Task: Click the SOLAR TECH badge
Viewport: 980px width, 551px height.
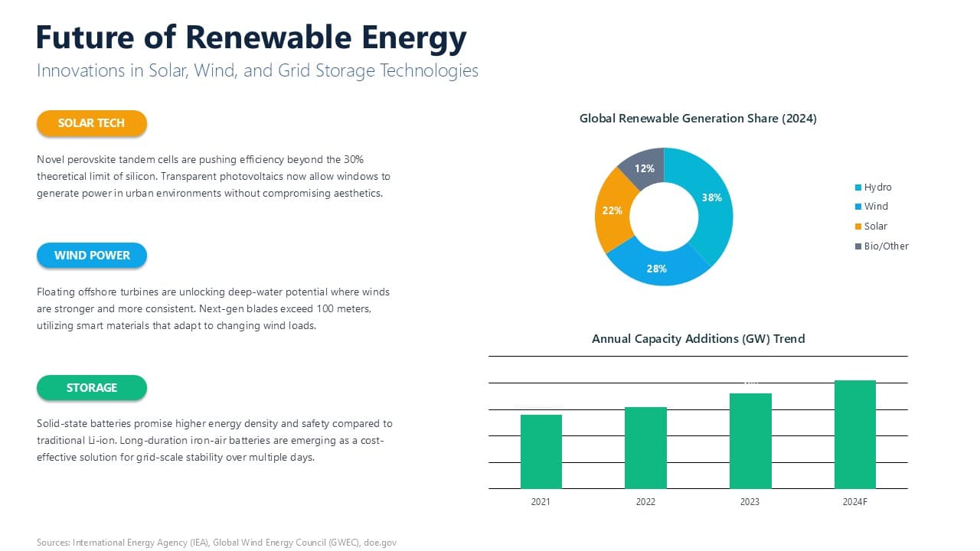Action: point(91,122)
